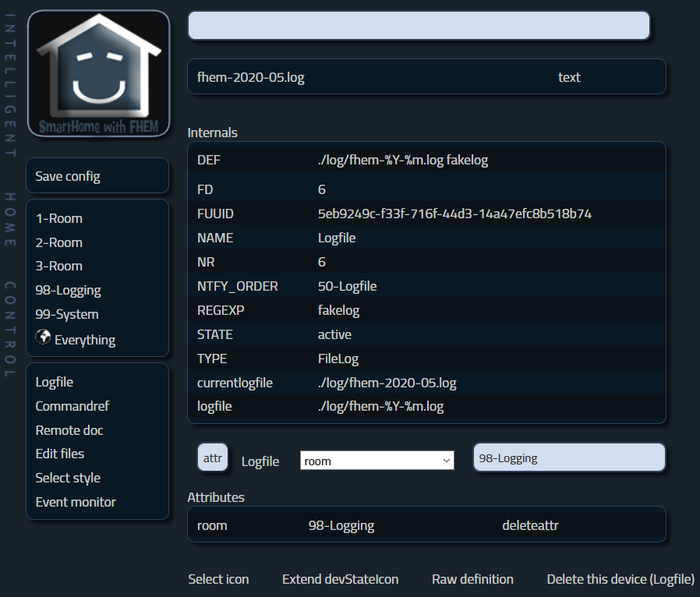The width and height of the screenshot is (700, 597).
Task: Open the 1-Room menu entry
Action: [58, 218]
